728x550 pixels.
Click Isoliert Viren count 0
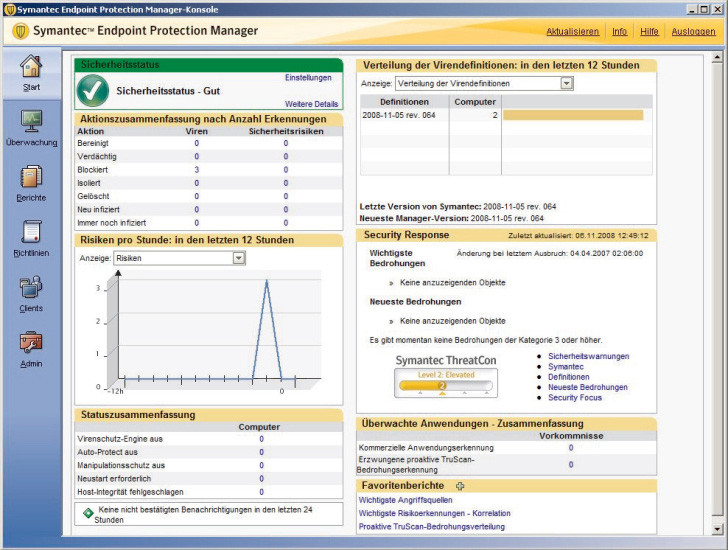click(x=196, y=183)
